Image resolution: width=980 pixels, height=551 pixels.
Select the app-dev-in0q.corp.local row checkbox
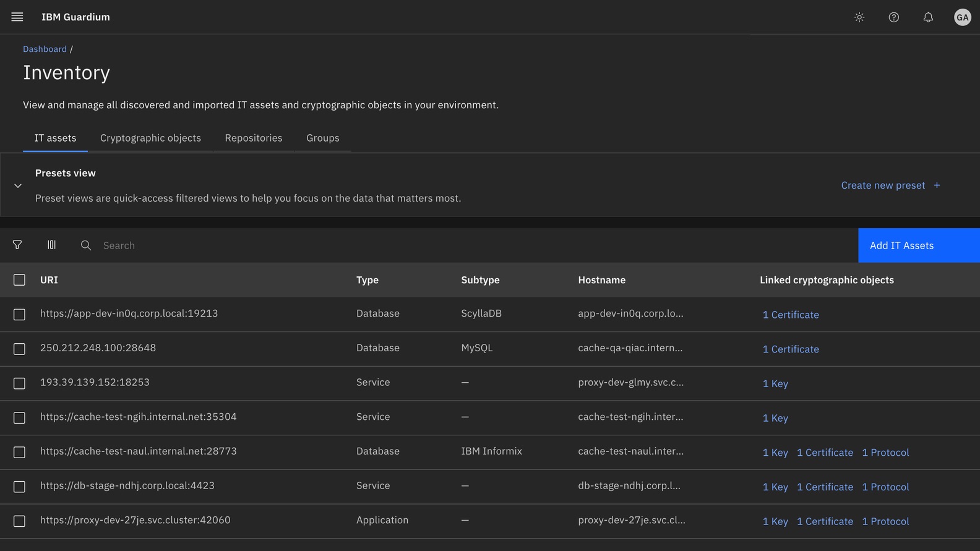20,315
